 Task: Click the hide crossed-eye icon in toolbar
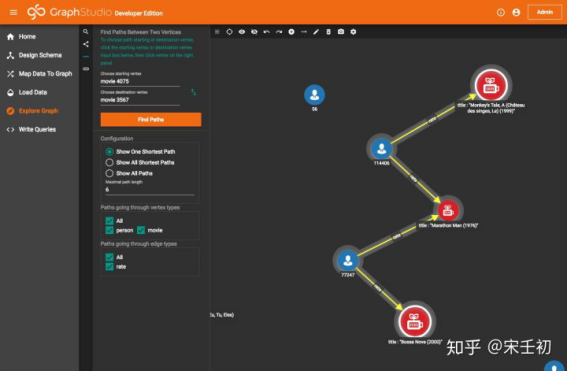(254, 32)
